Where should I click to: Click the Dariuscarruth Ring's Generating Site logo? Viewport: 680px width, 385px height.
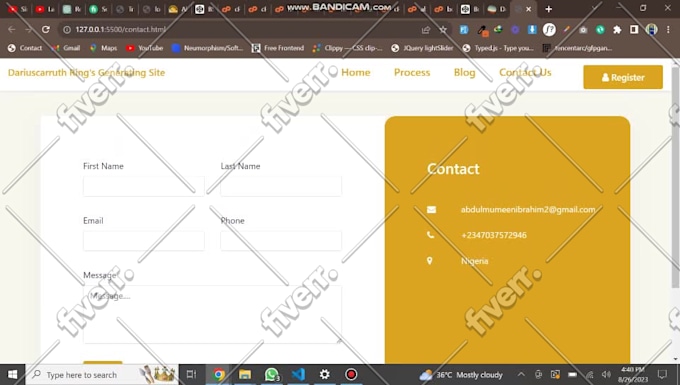click(x=86, y=72)
